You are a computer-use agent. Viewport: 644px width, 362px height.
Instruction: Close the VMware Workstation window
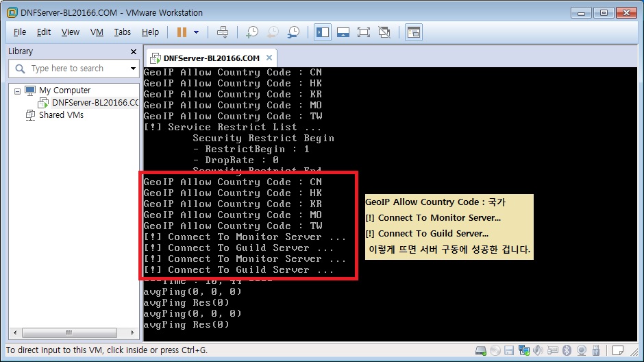(626, 13)
